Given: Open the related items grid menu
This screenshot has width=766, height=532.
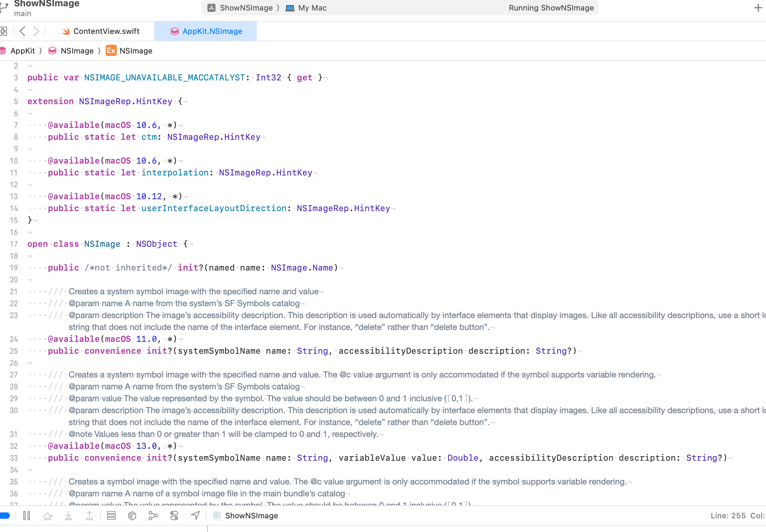Looking at the screenshot, I should pos(3,31).
